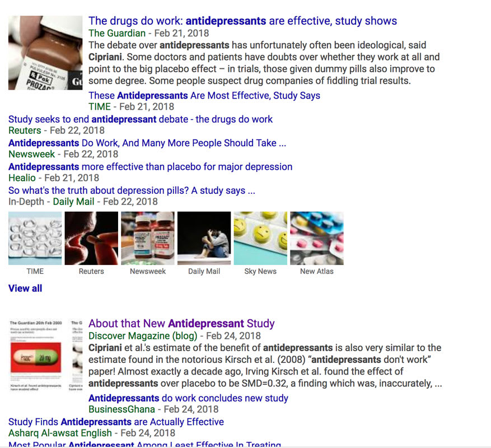
Task: Click the Prozac bottle Guardian thumbnail
Action: tap(45, 53)
